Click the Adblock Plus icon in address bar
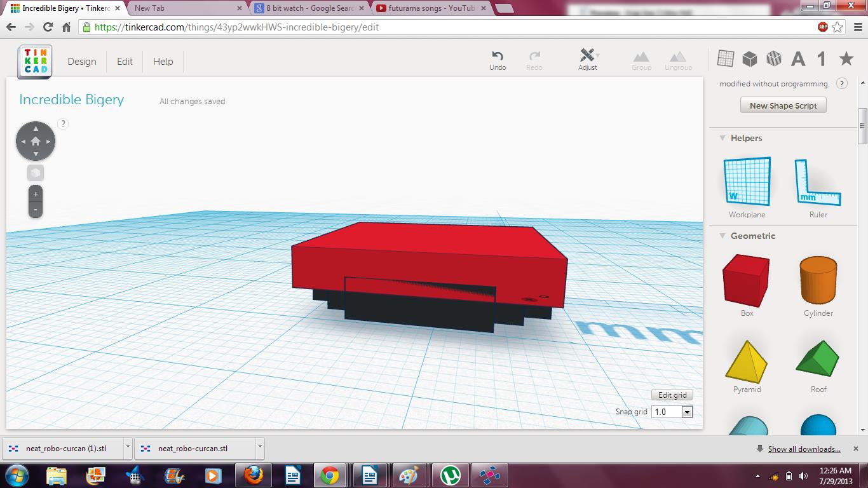The width and height of the screenshot is (868, 488). point(823,27)
